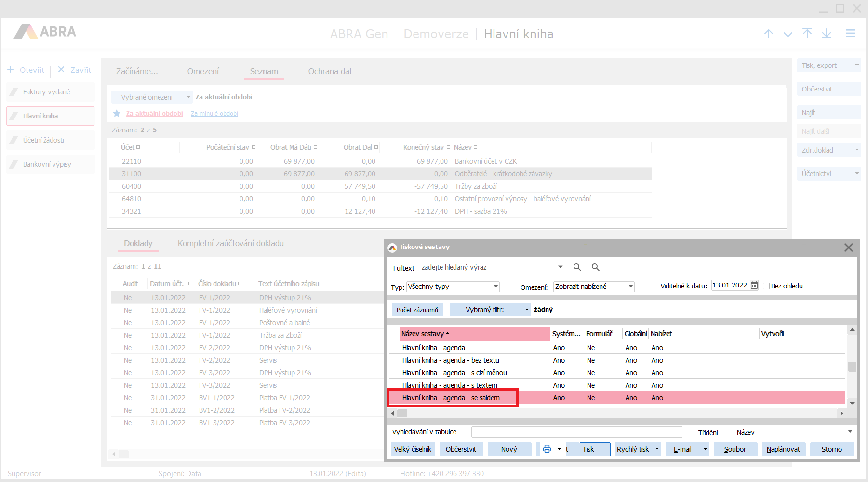
Task: Open the Kompletní zaúčtování dokladu tab
Action: click(x=230, y=243)
